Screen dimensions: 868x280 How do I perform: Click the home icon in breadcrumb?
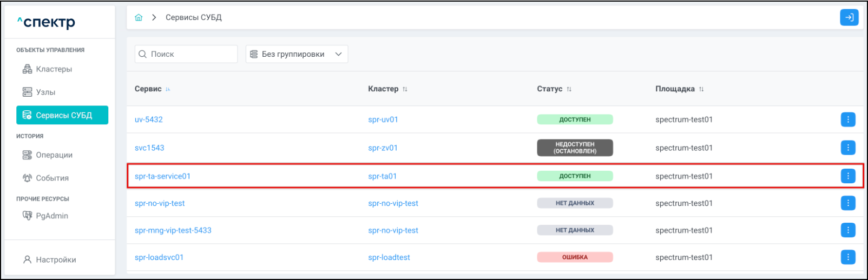[x=139, y=17]
